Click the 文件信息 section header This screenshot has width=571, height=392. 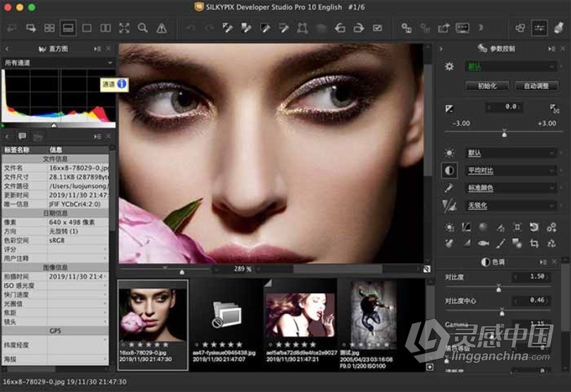point(56,159)
